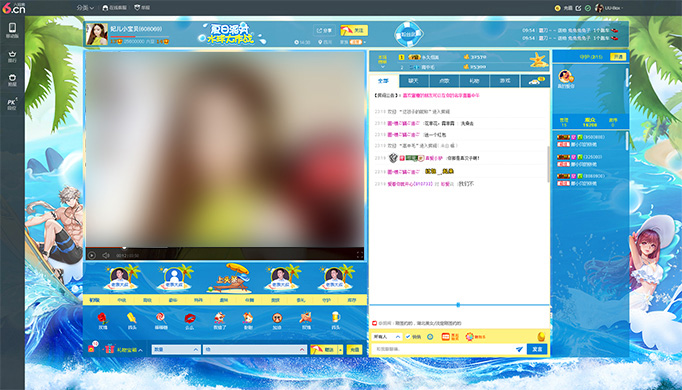Open the chat recipient dropdown
The width and height of the screenshot is (682, 390).
coord(387,337)
